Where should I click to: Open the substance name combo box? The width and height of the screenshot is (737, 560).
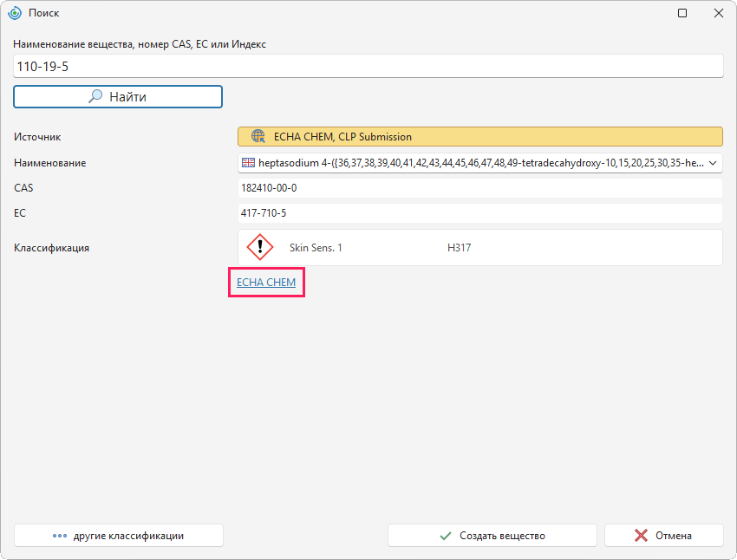(x=479, y=163)
